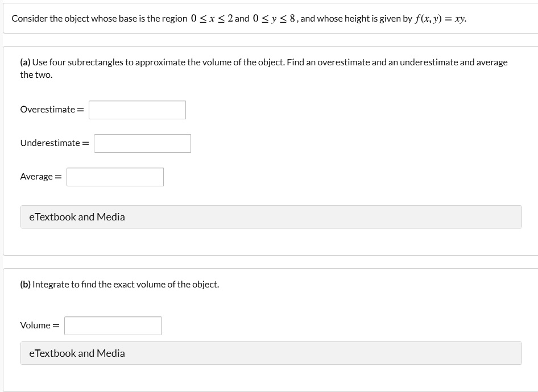Image resolution: width=538 pixels, height=392 pixels.
Task: Click the Volume answer field
Action: coord(113,326)
